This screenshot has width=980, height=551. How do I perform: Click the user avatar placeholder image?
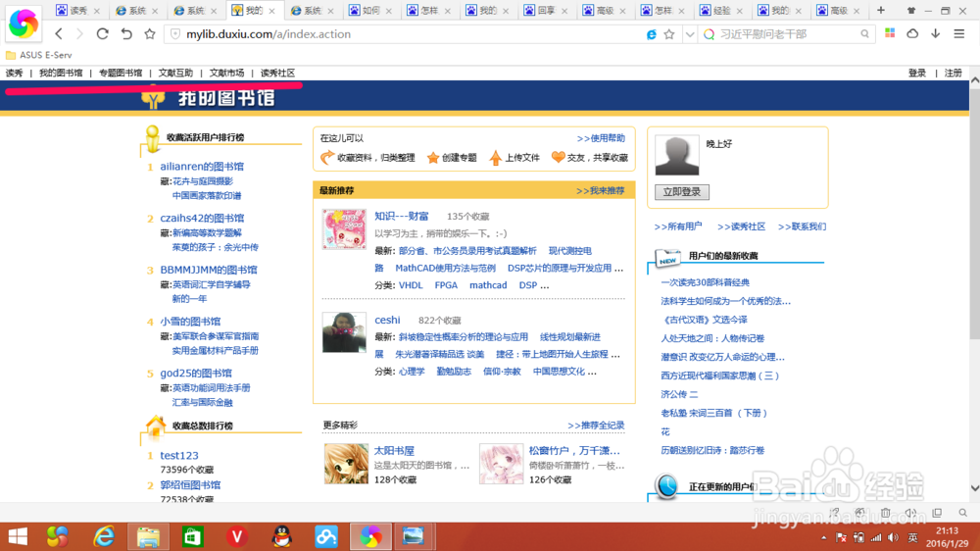tap(677, 155)
